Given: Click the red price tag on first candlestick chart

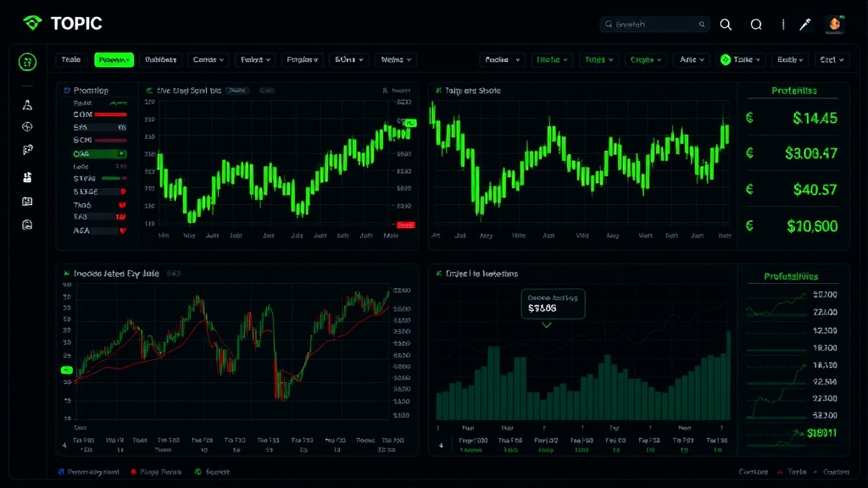Looking at the screenshot, I should coord(406,225).
